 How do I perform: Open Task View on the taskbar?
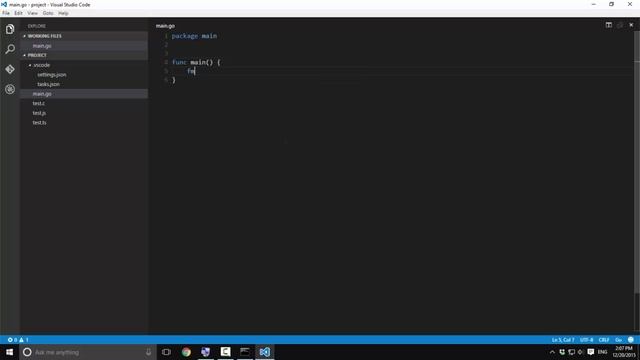click(166, 352)
